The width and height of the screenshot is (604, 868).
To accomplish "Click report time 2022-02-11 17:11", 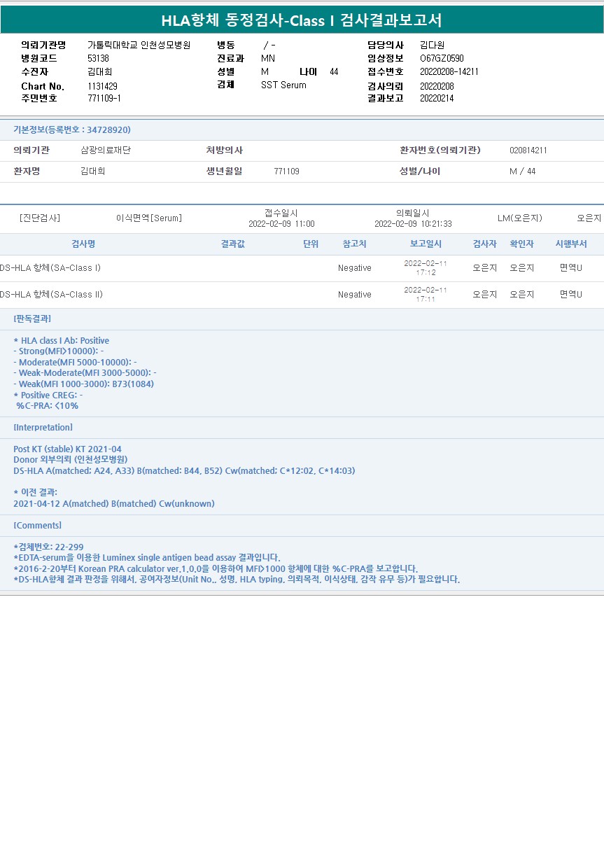I will [x=426, y=295].
